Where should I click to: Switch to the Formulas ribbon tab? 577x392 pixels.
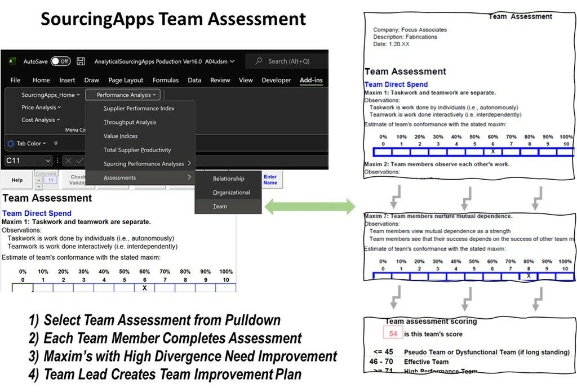(165, 80)
